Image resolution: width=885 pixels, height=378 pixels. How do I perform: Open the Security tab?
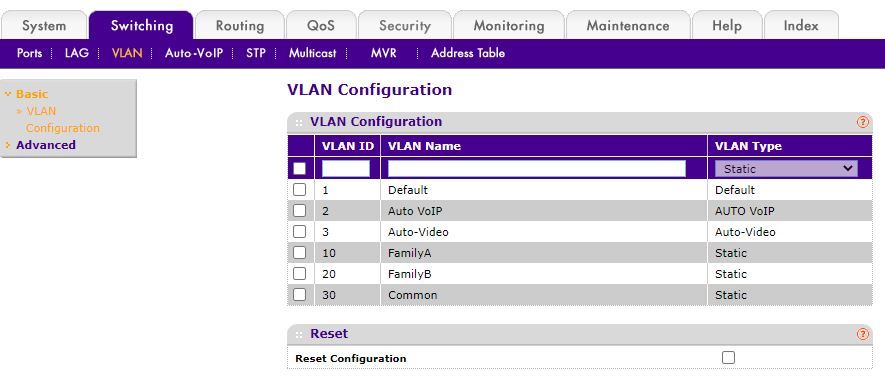[x=405, y=25]
